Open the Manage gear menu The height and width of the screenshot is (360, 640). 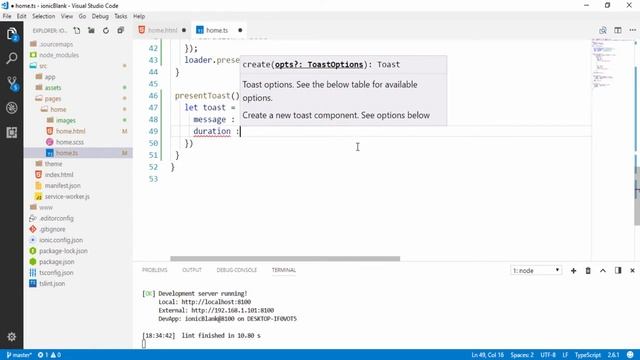(x=11, y=337)
